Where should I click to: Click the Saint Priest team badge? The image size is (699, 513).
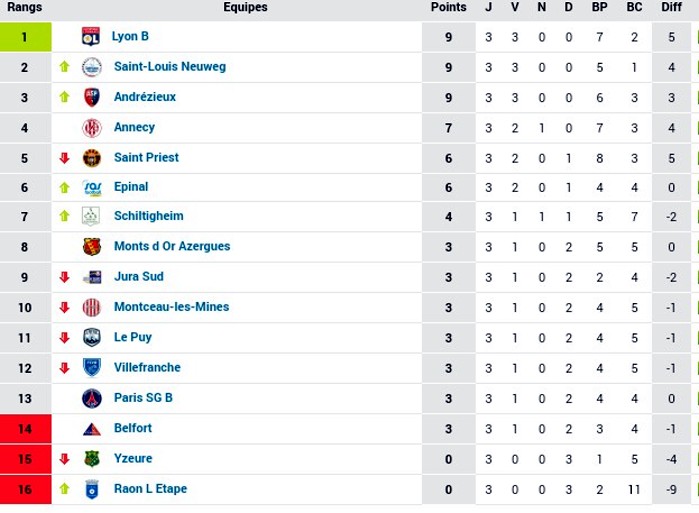tap(91, 158)
